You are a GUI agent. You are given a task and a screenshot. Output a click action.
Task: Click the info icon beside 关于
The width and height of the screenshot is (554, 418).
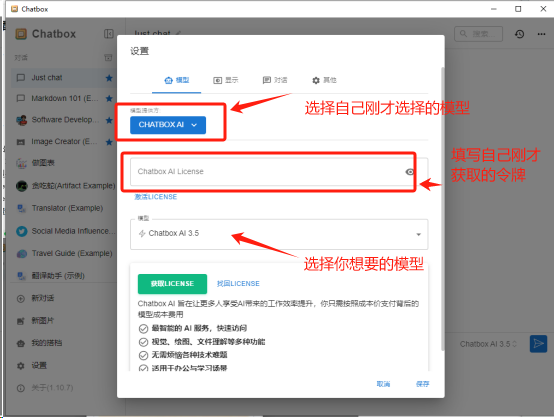(x=21, y=388)
